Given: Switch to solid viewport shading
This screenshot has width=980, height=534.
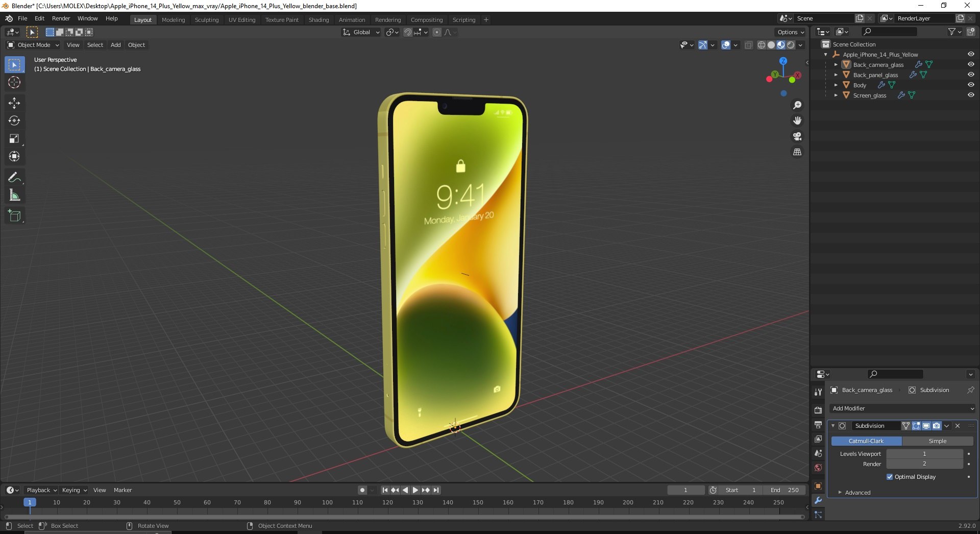Looking at the screenshot, I should tap(771, 45).
